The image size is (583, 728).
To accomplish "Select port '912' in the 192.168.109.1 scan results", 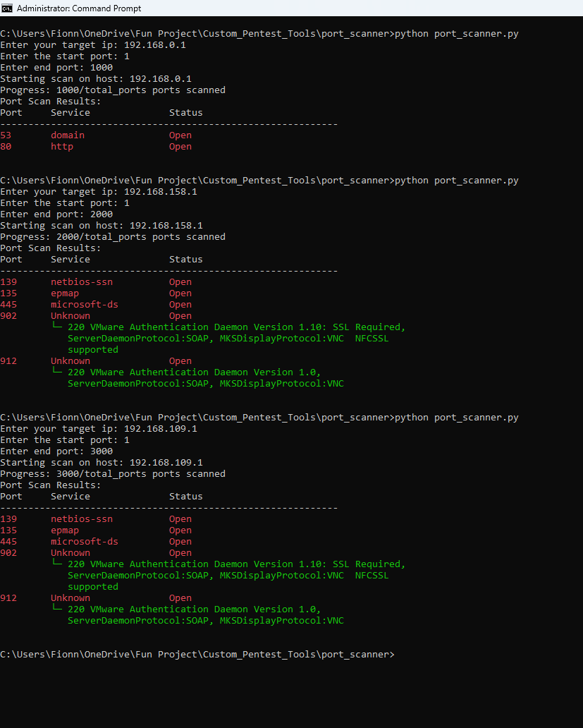I will tap(8, 598).
